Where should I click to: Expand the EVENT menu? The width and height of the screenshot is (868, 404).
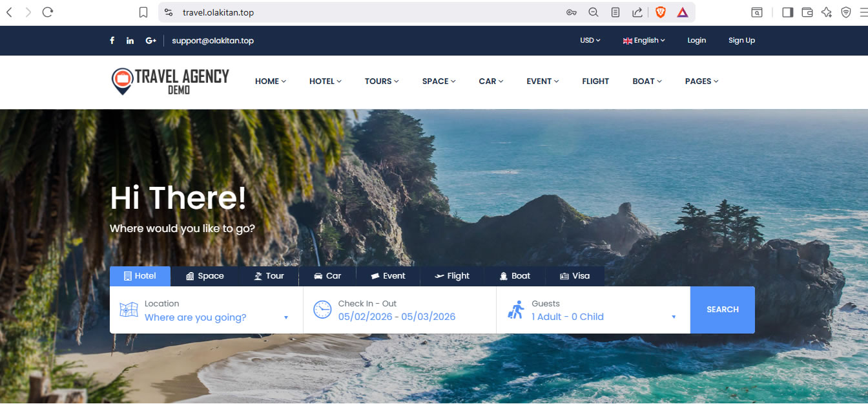[543, 81]
